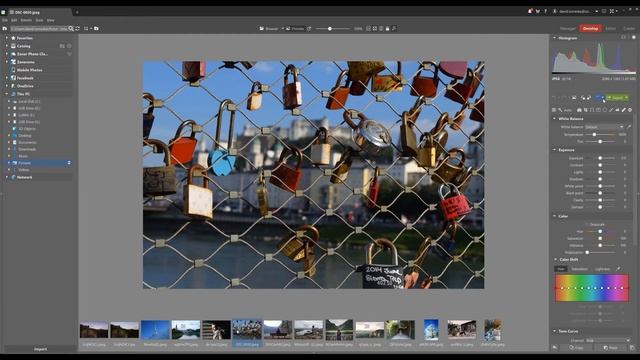Expand the Zonerama tree node
Screen dimensions: 640x360
[x=7, y=62]
